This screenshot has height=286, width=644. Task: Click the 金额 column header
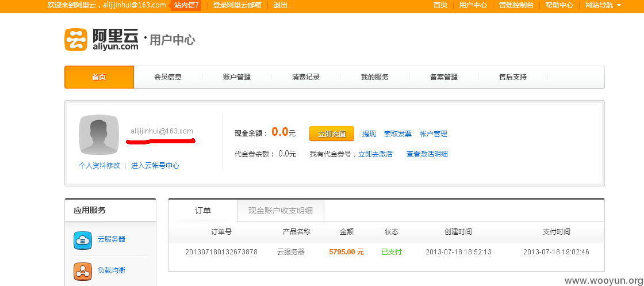(x=347, y=232)
